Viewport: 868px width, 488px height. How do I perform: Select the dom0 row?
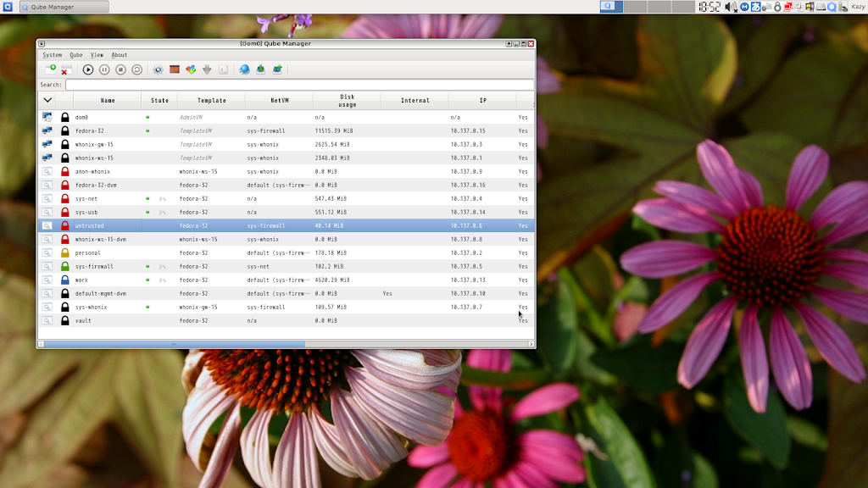pyautogui.click(x=286, y=117)
